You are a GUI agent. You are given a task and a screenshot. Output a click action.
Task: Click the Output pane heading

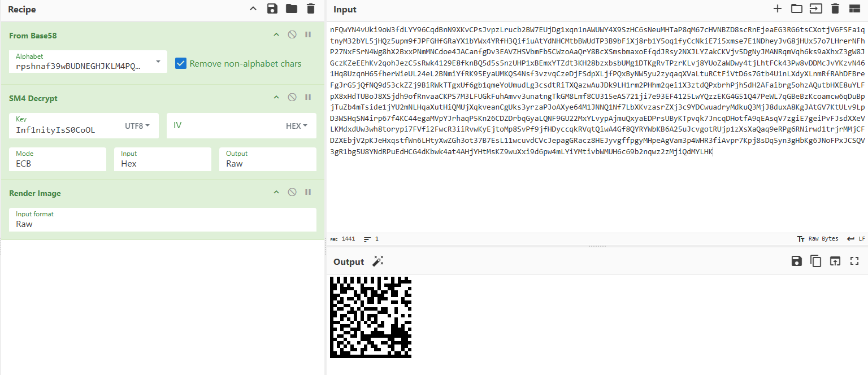[349, 262]
